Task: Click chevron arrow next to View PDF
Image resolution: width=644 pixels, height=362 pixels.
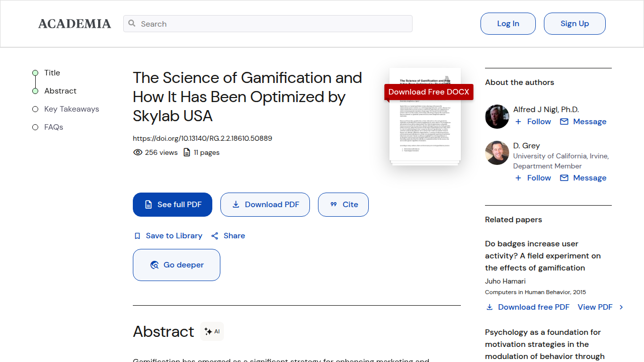Action: (621, 307)
